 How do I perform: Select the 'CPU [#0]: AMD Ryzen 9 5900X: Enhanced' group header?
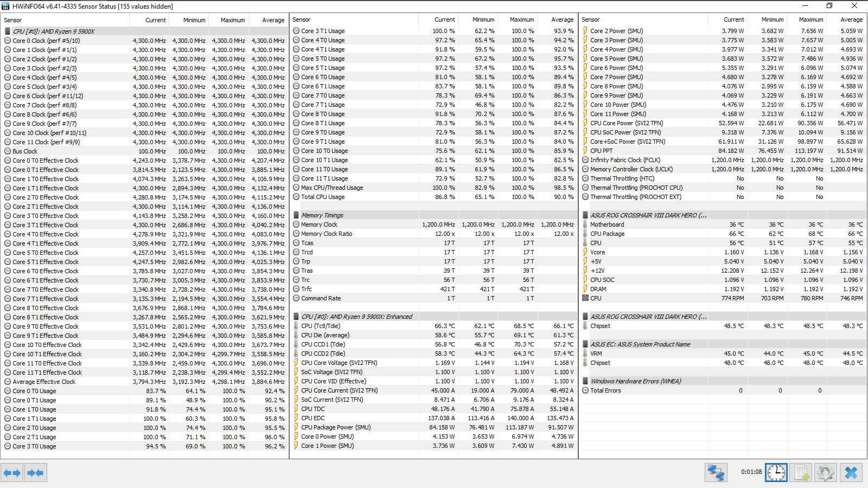tap(433, 317)
